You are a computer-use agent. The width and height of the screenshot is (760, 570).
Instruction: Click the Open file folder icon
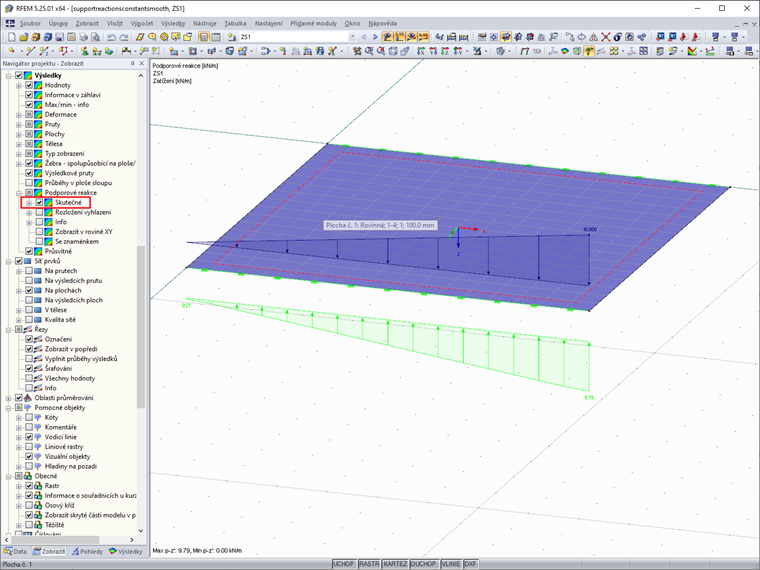tap(24, 37)
